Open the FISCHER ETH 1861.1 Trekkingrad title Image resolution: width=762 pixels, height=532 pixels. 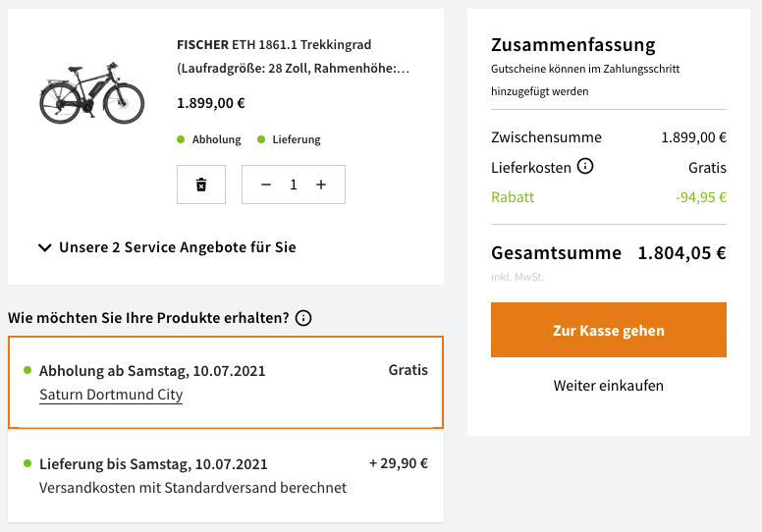(x=293, y=56)
